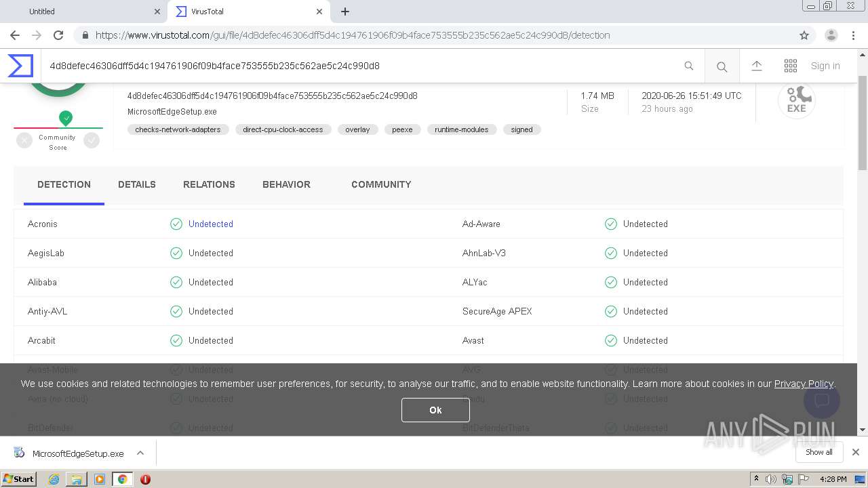The width and height of the screenshot is (868, 488).
Task: Click the SecureAge APEX engine name
Action: point(497,311)
